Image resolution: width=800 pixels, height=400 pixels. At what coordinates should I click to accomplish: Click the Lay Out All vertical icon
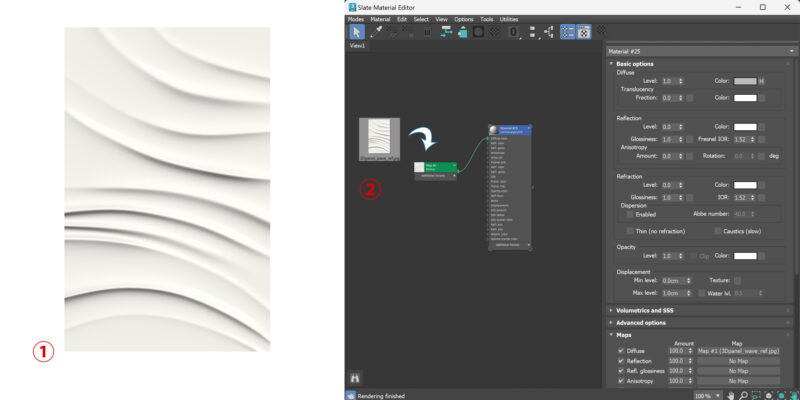click(x=533, y=32)
